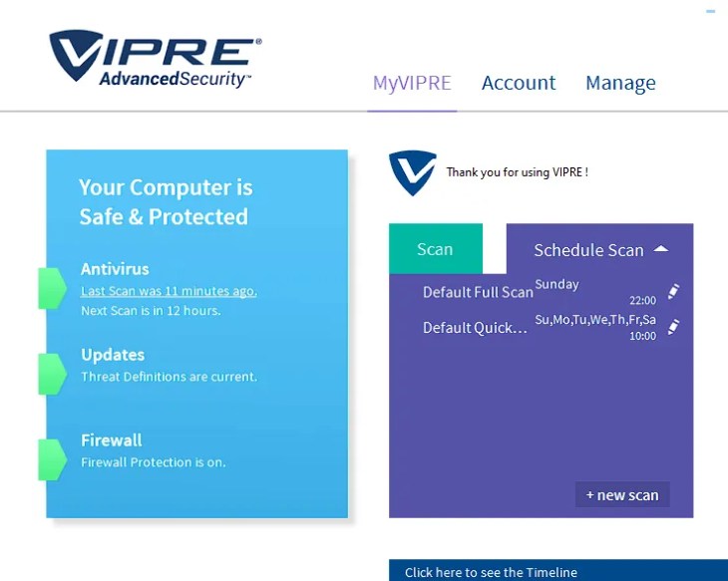Click the Updates heading
The height and width of the screenshot is (581, 728).
click(x=113, y=355)
